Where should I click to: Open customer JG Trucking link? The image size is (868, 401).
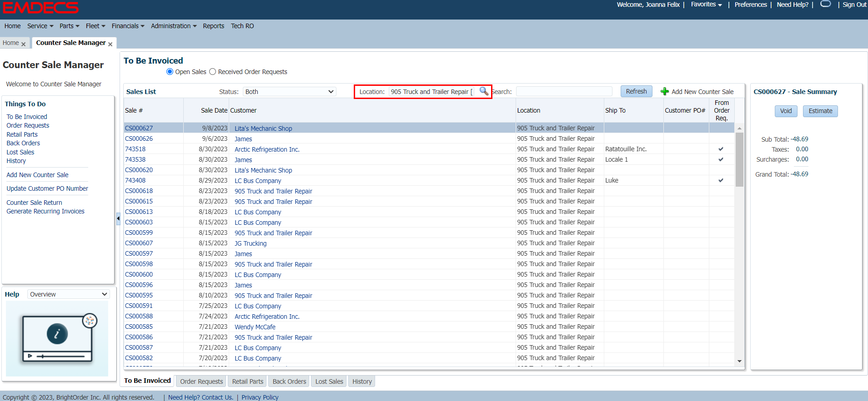251,243
